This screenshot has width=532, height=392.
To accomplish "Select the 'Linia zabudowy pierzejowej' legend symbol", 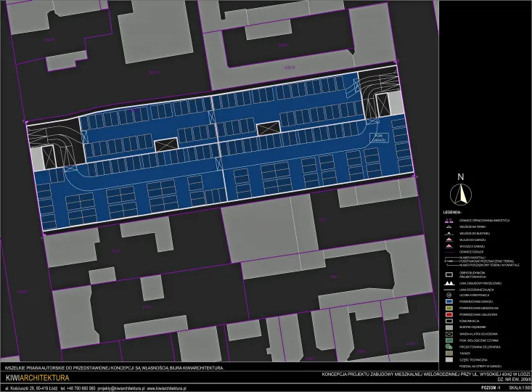I will 449,282.
